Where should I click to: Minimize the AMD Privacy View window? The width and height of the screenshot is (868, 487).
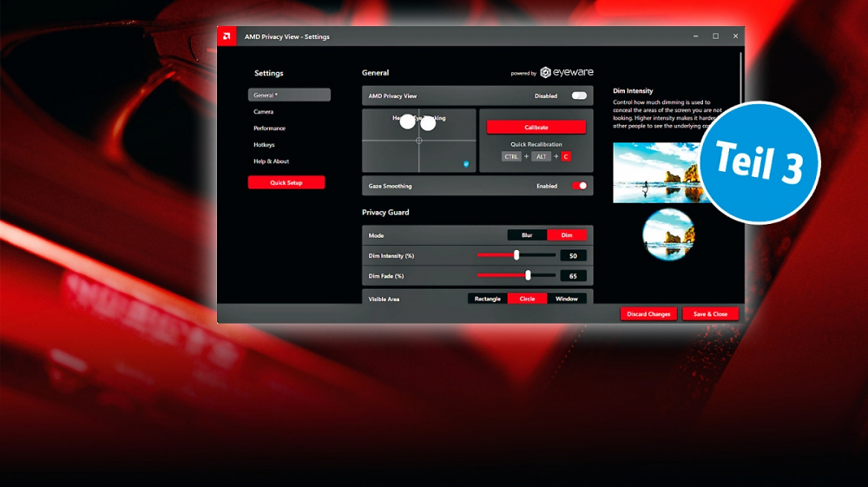tap(695, 36)
